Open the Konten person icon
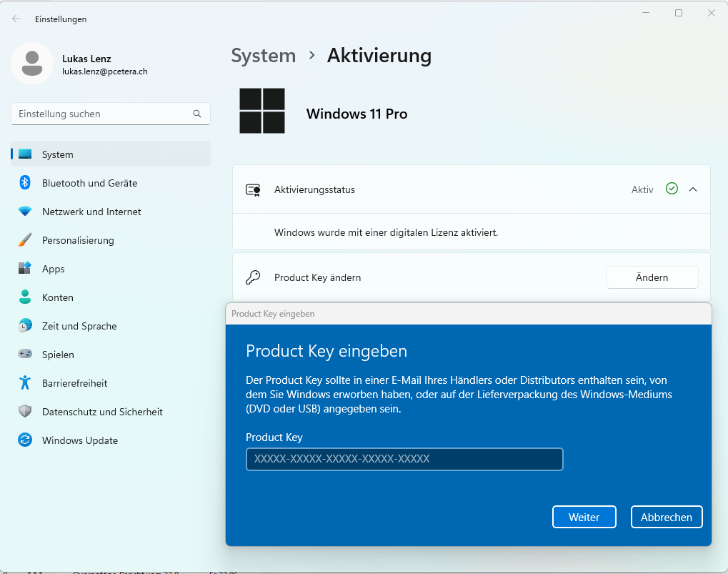The image size is (728, 574). 25,297
